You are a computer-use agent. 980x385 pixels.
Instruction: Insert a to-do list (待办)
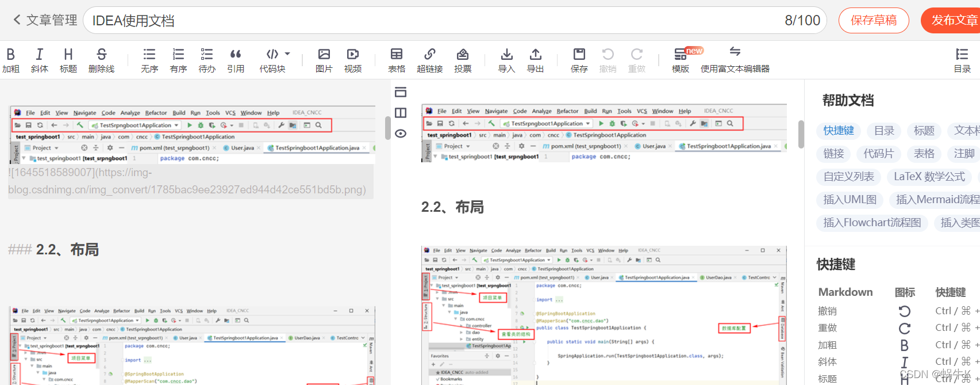click(x=207, y=60)
